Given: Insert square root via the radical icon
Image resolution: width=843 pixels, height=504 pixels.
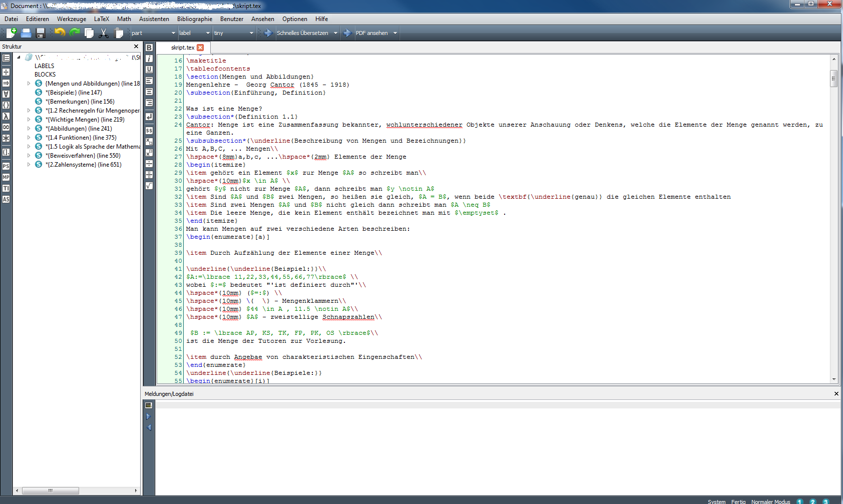Looking at the screenshot, I should 149,186.
